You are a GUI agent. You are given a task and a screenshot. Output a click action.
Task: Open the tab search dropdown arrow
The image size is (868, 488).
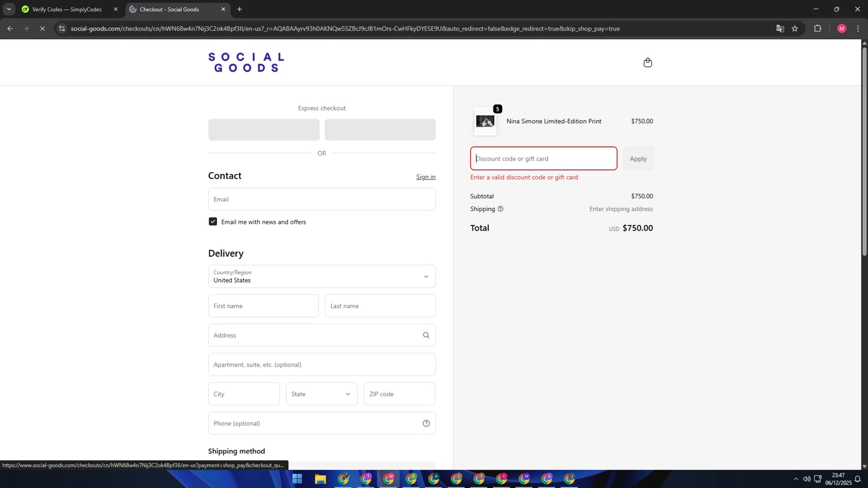click(9, 9)
